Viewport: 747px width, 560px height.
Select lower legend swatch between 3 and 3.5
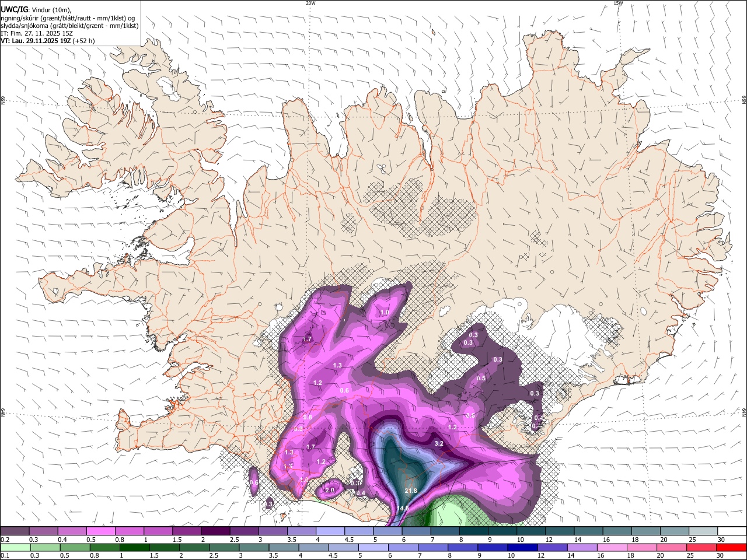coord(253,547)
